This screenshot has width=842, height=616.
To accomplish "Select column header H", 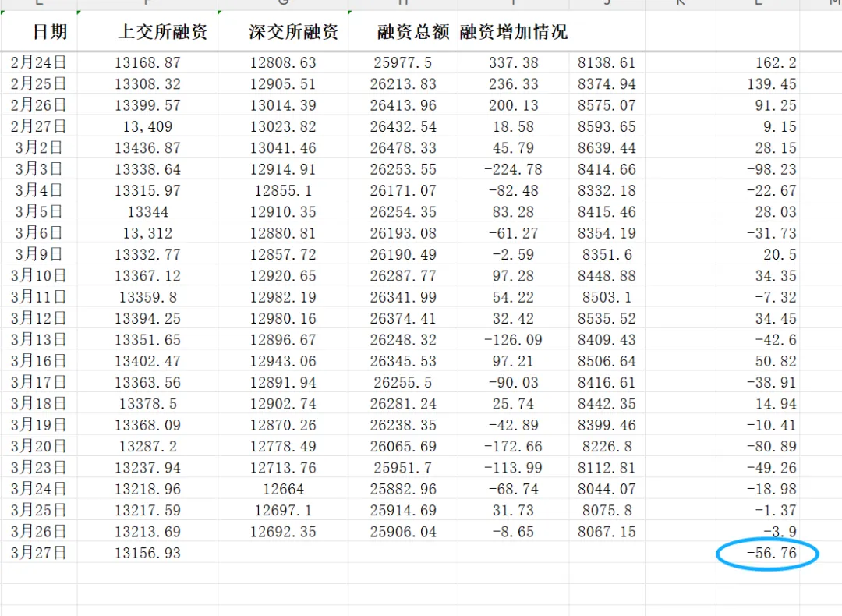I will coord(402,4).
